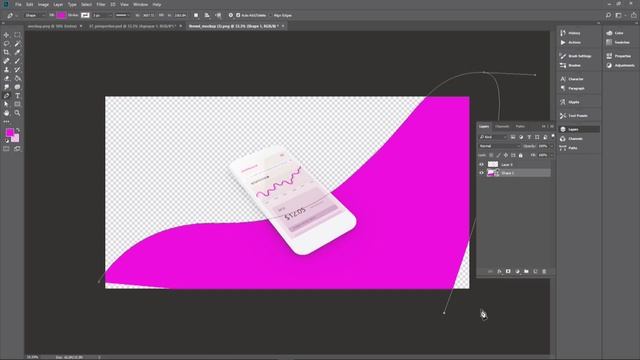Select the Hand tool

[x=7, y=113]
